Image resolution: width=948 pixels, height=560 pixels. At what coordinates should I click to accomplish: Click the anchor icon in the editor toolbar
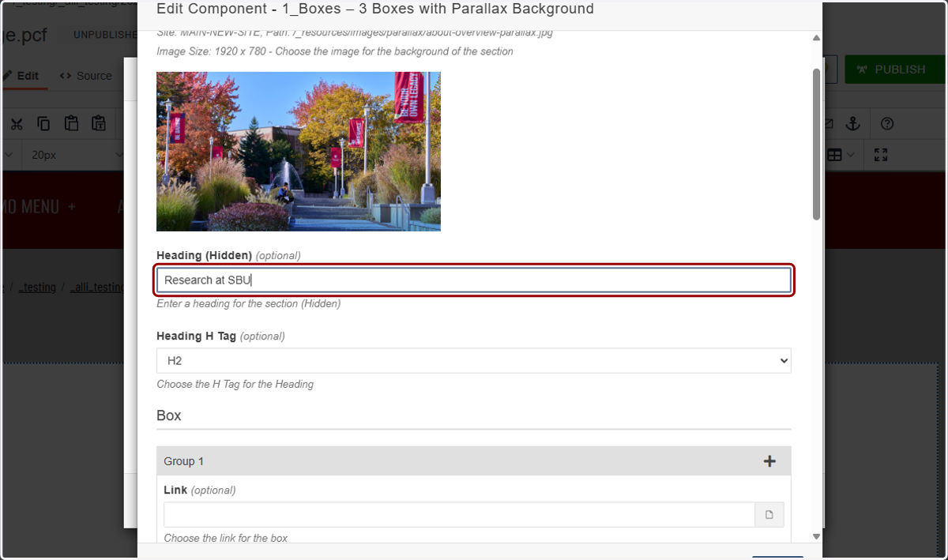click(x=852, y=123)
